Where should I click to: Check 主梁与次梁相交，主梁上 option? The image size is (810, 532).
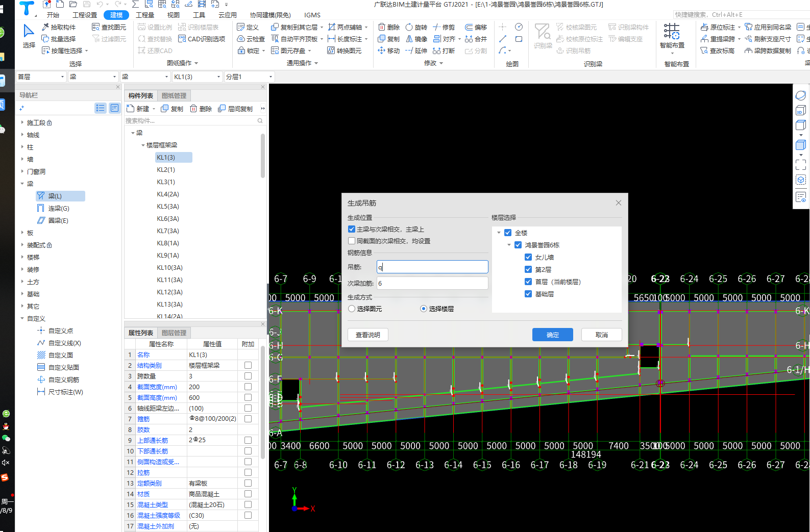(352, 230)
